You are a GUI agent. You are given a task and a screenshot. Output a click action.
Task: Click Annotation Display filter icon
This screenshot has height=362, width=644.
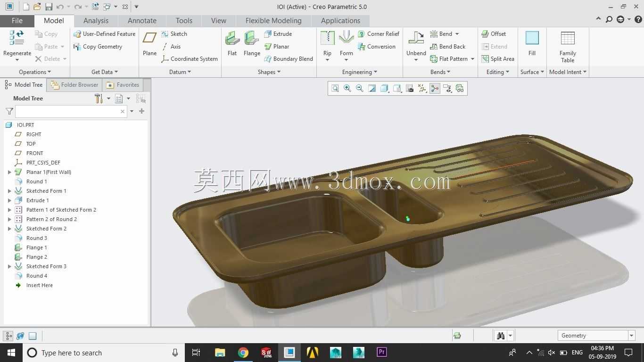click(x=447, y=88)
